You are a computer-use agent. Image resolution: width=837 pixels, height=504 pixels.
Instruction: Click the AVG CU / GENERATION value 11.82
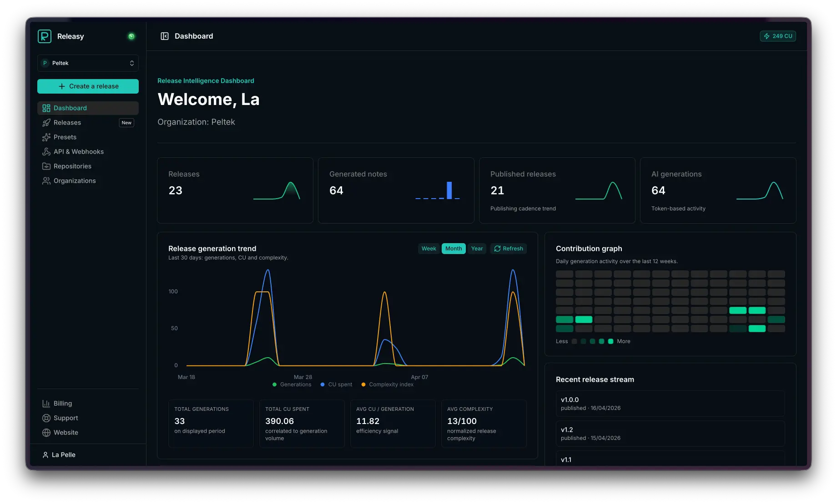click(x=368, y=421)
